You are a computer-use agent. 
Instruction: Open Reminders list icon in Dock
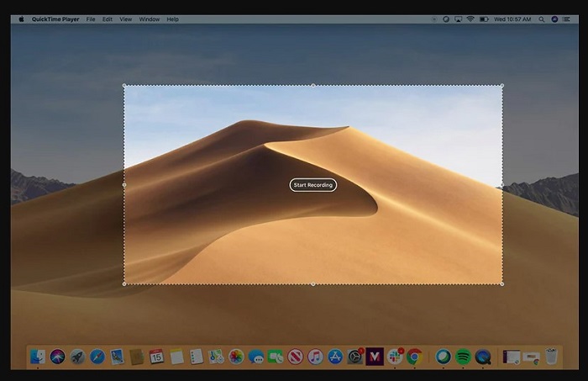point(196,357)
